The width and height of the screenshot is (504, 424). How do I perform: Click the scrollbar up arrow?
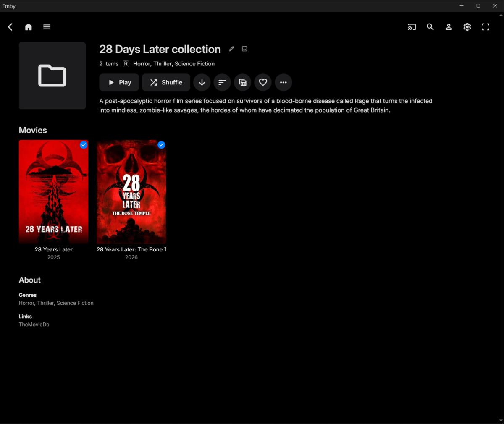501,15
